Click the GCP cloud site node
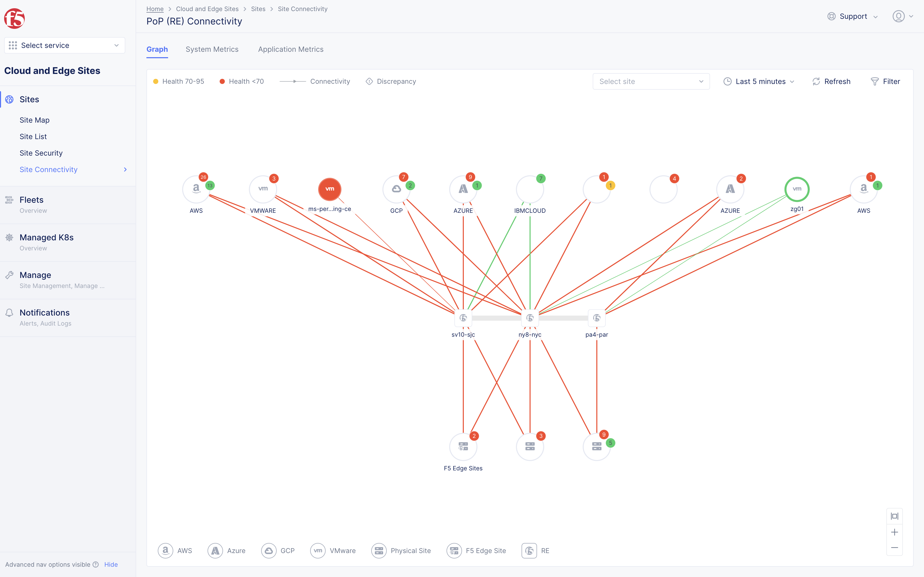Viewport: 924px width, 577px height. point(396,189)
